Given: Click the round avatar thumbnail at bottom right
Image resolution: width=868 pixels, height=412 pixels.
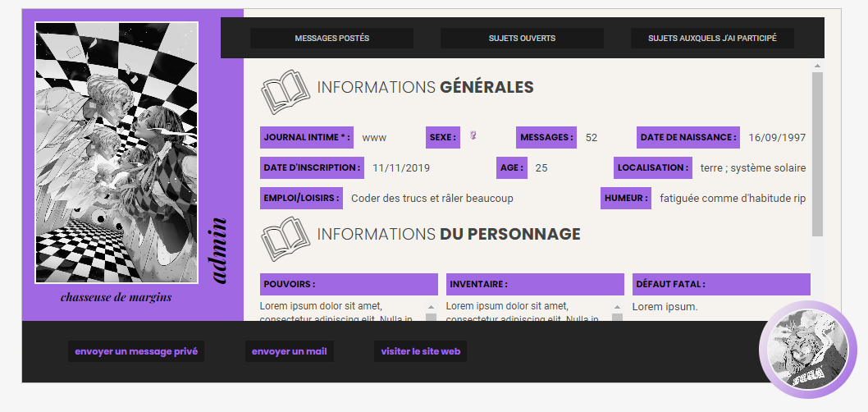Looking at the screenshot, I should (808, 350).
